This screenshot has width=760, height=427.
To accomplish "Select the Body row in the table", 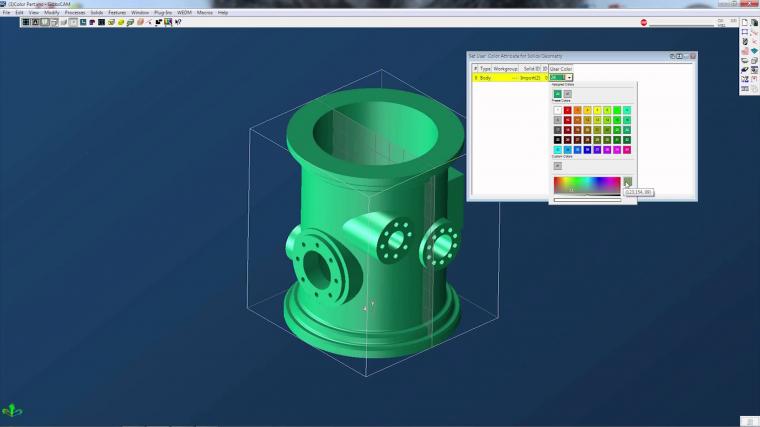I will click(510, 78).
